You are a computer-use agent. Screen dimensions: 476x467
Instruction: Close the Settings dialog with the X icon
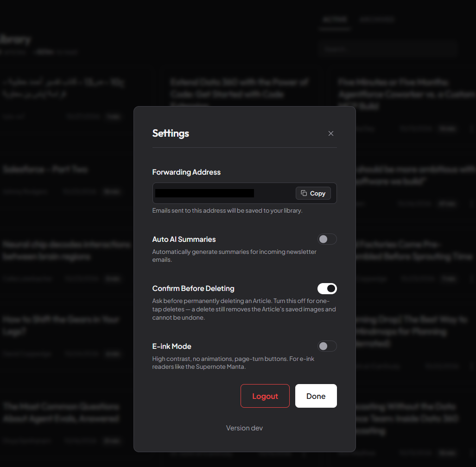point(330,133)
